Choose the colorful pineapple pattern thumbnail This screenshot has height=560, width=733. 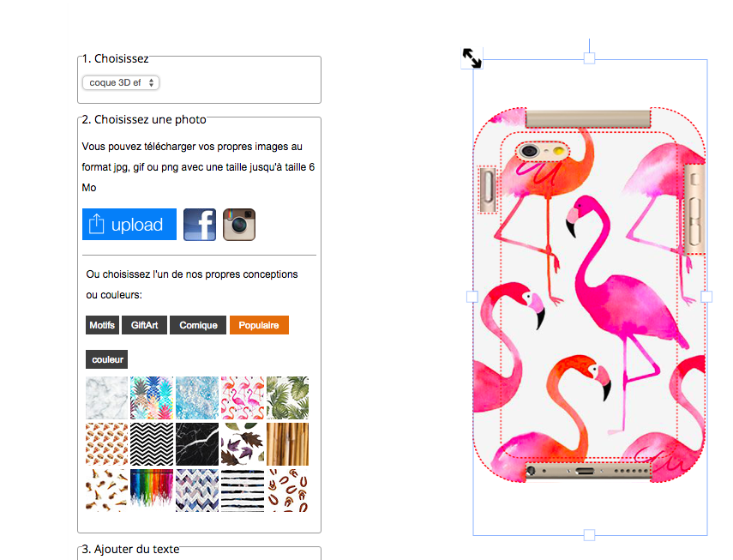[x=152, y=398]
